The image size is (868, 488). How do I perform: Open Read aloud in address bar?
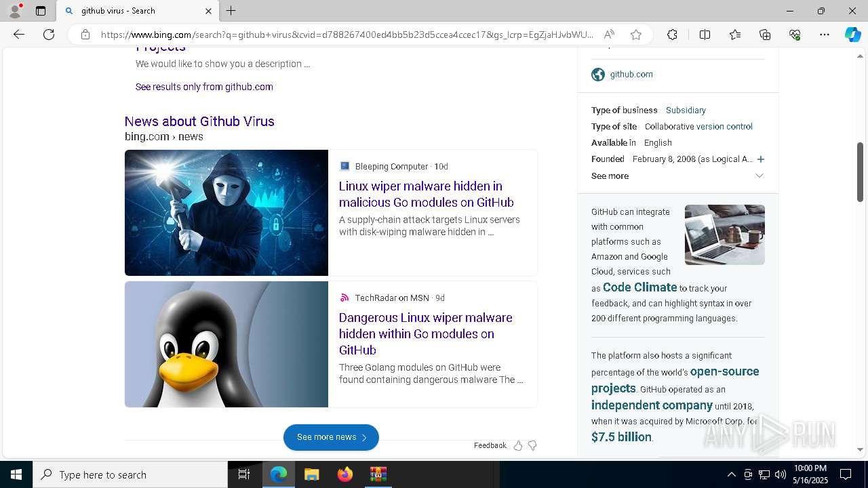(609, 35)
